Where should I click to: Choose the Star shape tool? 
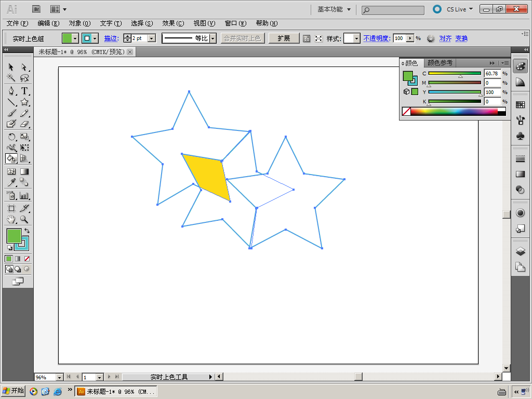pyautogui.click(x=24, y=102)
